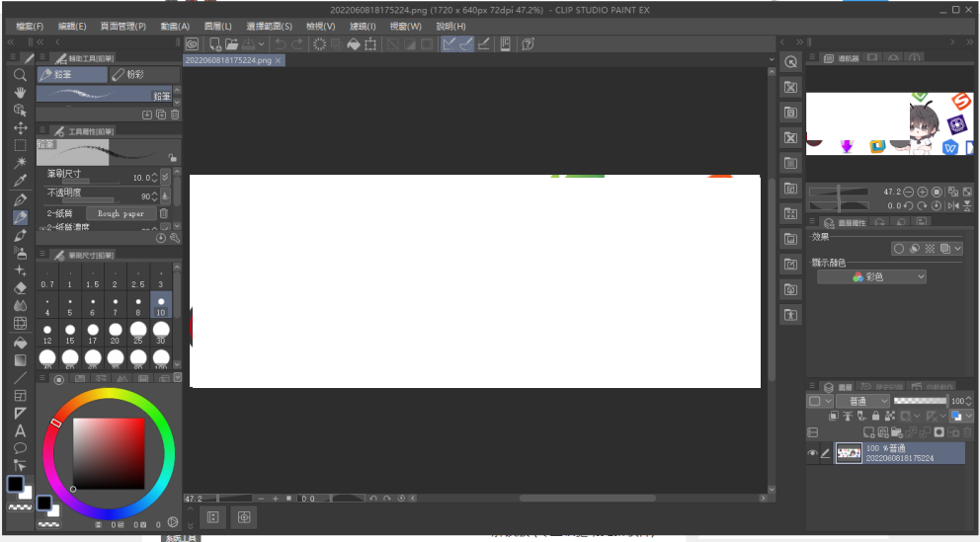Open the 檔案(F) menu

pyautogui.click(x=30, y=27)
